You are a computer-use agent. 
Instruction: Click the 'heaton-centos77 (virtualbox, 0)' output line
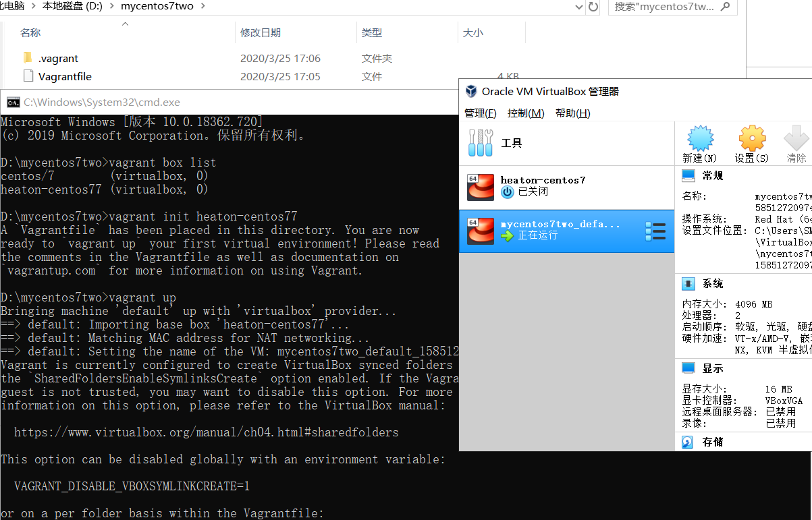[105, 190]
